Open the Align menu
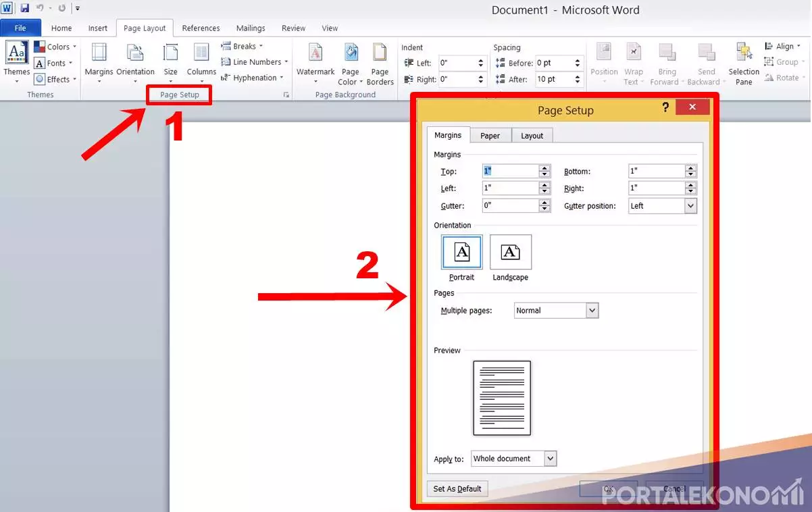Image resolution: width=812 pixels, height=512 pixels. click(x=782, y=47)
